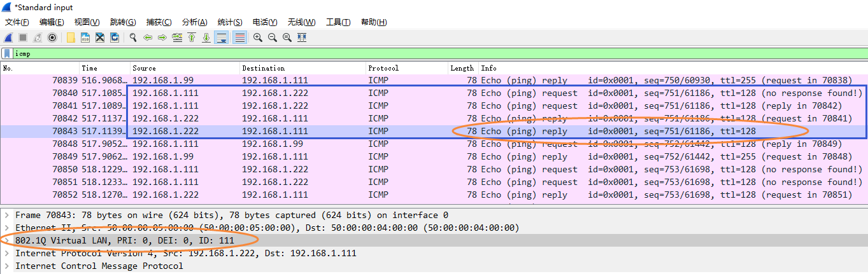Click the zoom in magnifier icon
This screenshot has height=274, width=868.
(258, 38)
